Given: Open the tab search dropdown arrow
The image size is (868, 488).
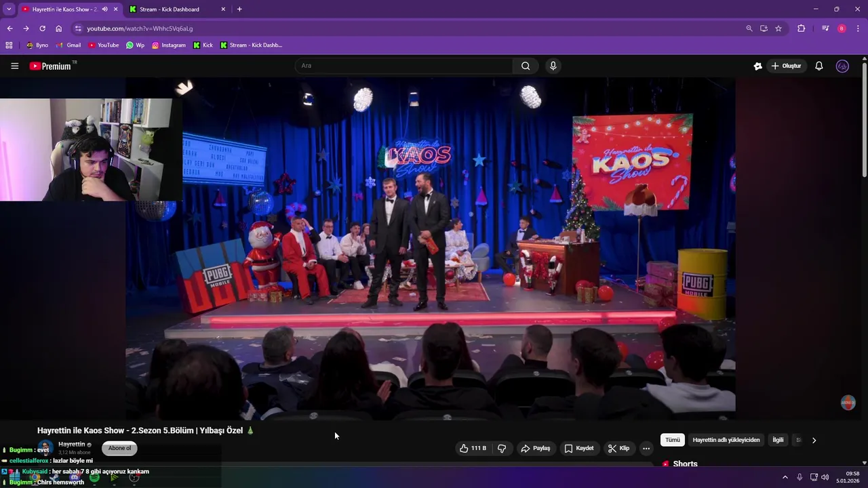Looking at the screenshot, I should 9,9.
